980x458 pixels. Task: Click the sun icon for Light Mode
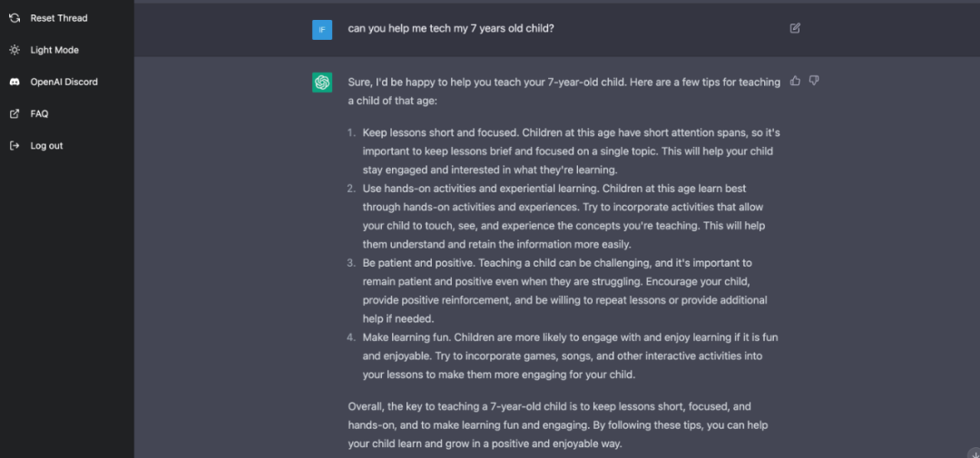point(15,50)
